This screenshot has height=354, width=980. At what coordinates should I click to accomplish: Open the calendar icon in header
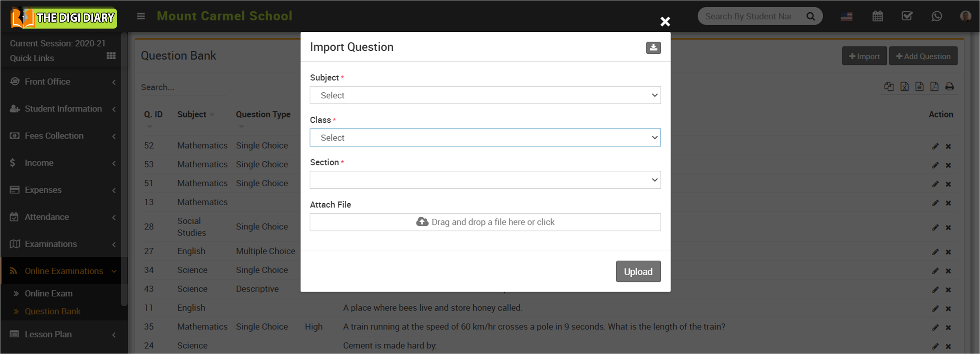[x=878, y=16]
